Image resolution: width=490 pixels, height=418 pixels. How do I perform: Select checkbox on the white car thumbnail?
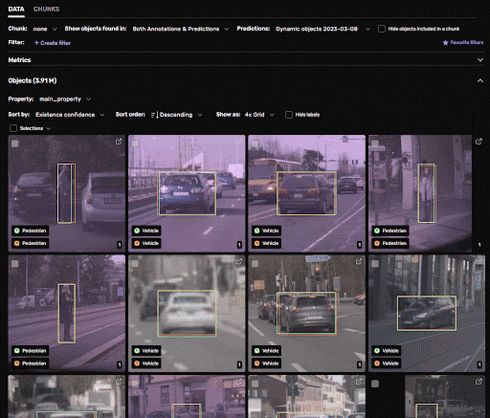pyautogui.click(x=135, y=264)
